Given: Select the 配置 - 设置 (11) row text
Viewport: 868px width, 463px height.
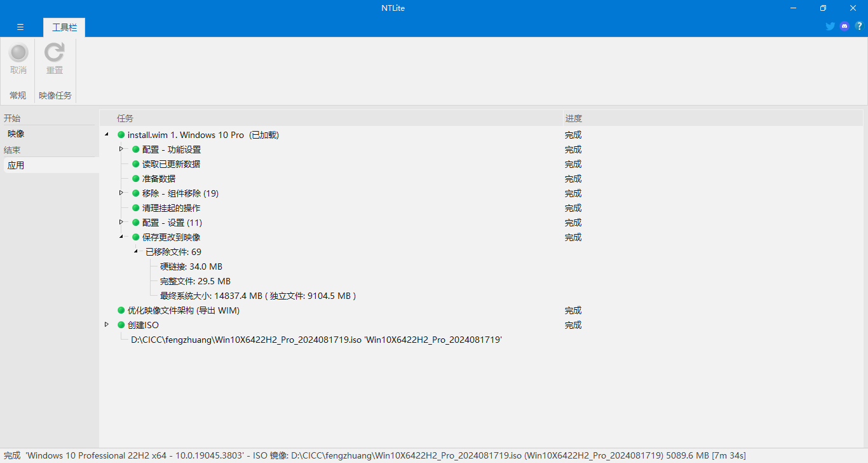Looking at the screenshot, I should (x=172, y=223).
